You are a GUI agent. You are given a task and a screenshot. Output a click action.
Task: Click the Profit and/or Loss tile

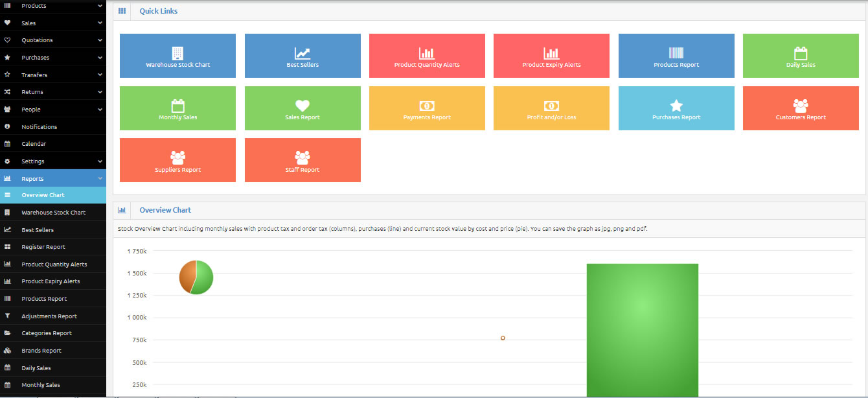point(551,109)
